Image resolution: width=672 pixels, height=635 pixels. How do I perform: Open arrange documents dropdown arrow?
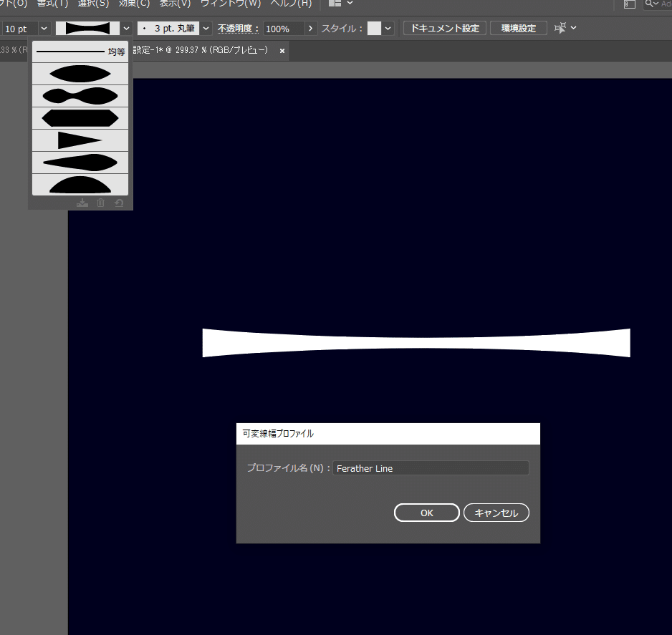point(350,4)
